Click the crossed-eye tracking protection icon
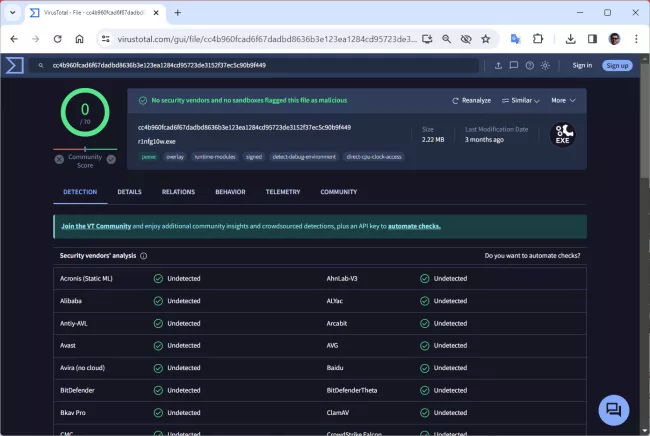This screenshot has width=650, height=436. [x=466, y=39]
